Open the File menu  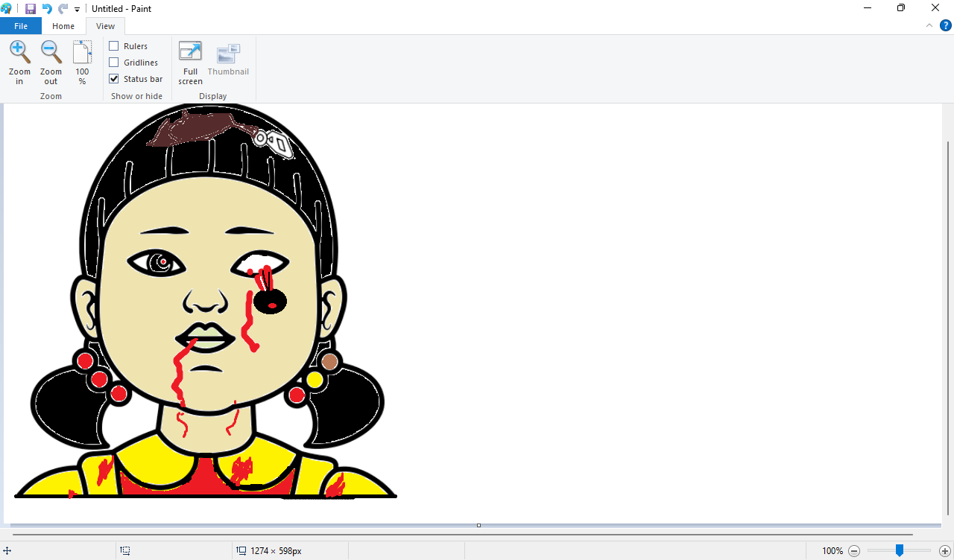[x=21, y=26]
